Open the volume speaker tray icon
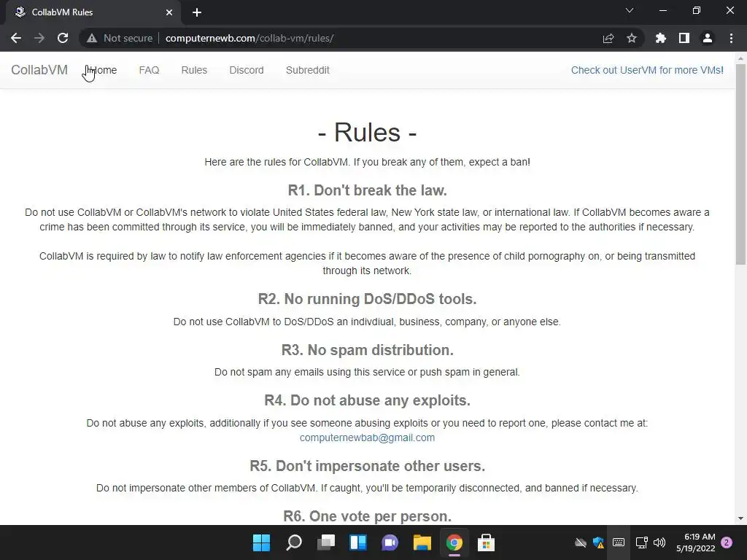Screen dimensions: 747x560 coord(659,542)
